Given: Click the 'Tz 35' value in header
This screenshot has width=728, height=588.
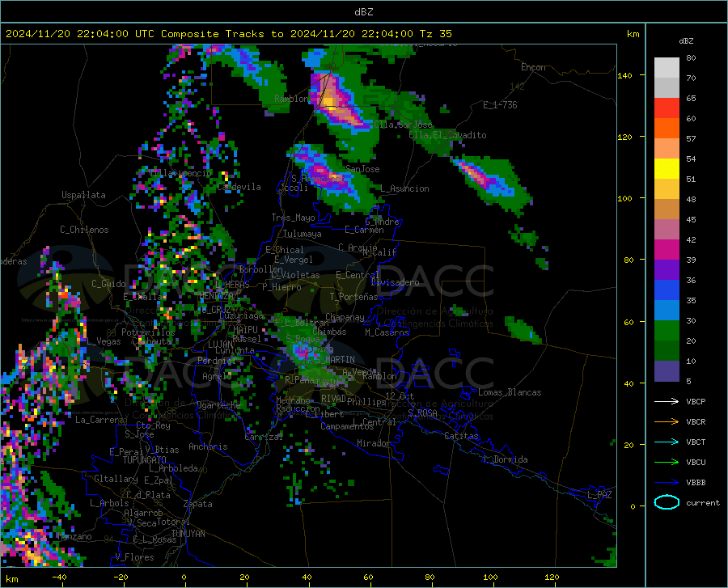Looking at the screenshot, I should click(435, 34).
